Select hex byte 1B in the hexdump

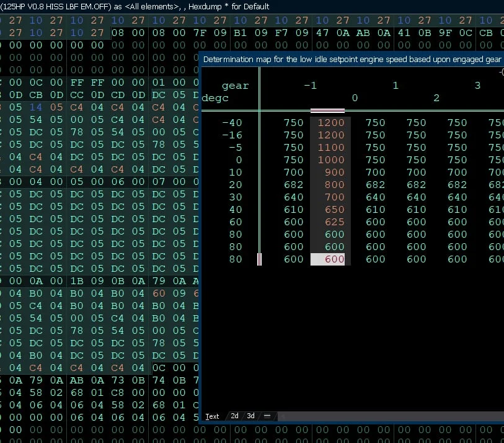(77, 281)
